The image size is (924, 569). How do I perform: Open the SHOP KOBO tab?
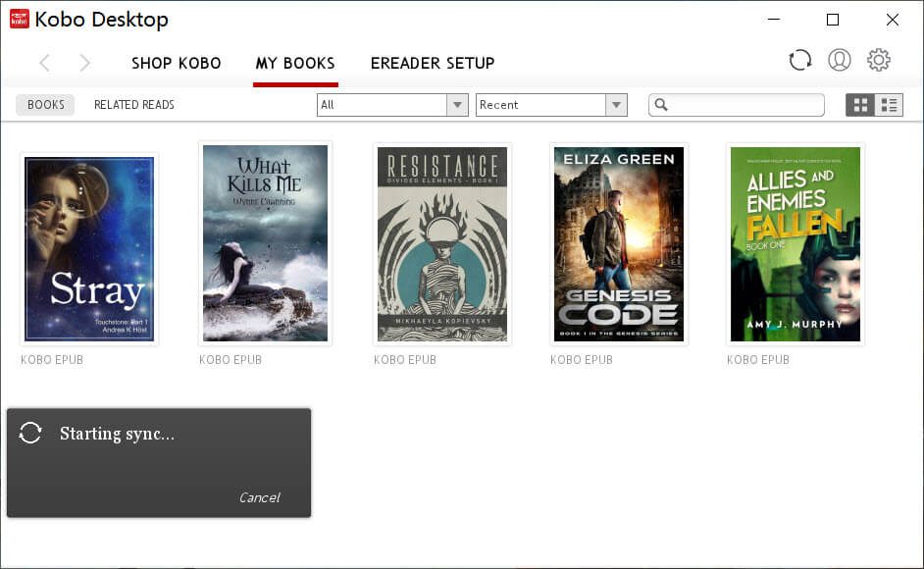coord(177,63)
